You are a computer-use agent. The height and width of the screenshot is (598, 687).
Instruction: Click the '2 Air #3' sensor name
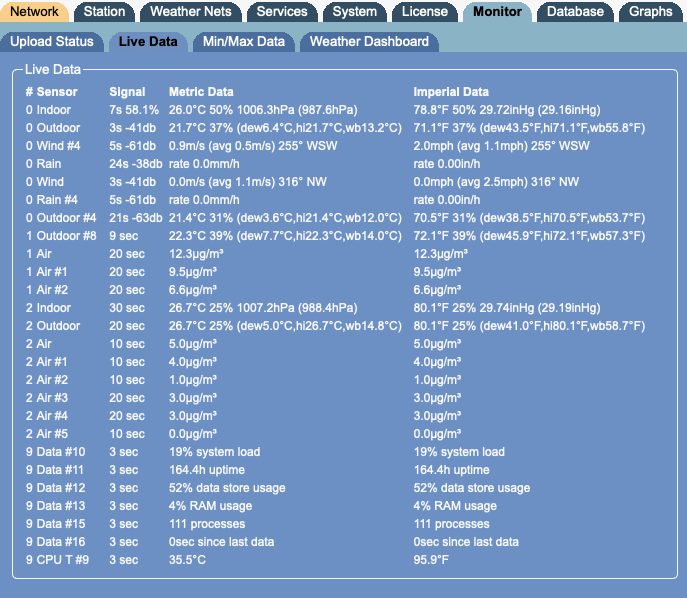(47, 398)
